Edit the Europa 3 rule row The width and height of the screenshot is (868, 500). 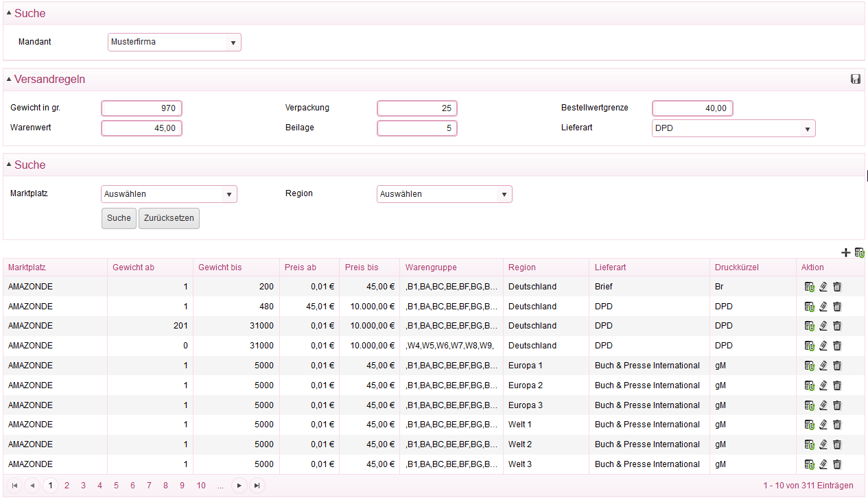pyautogui.click(x=823, y=405)
